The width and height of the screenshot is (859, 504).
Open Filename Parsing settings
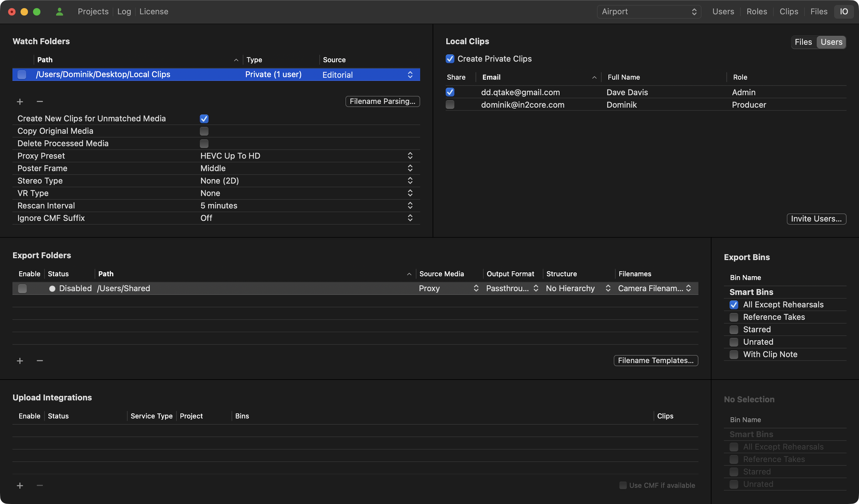pos(382,101)
